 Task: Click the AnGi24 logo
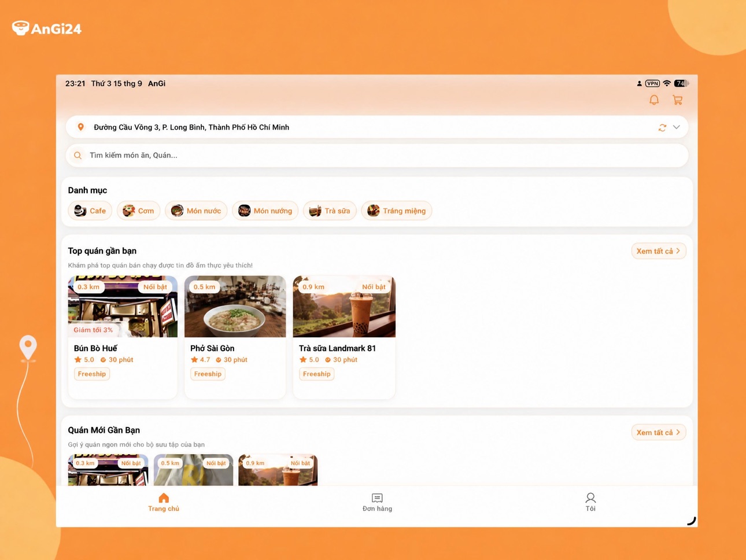tap(47, 28)
